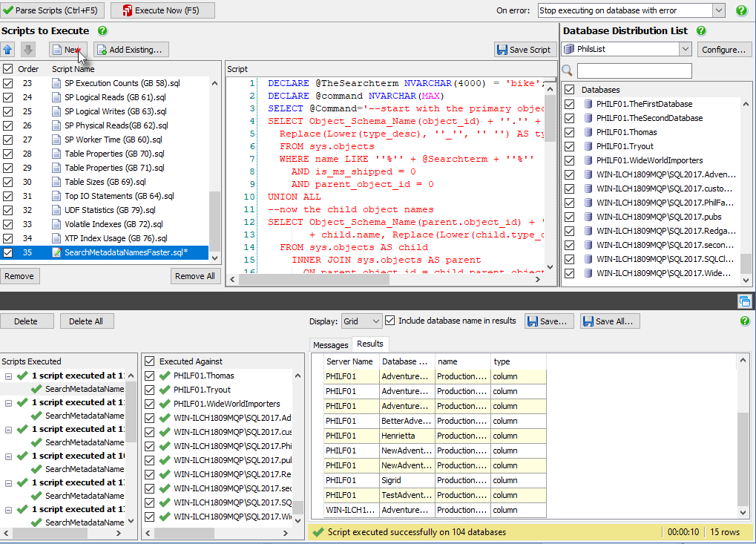Viewport: 756px width, 544px height.
Task: Select the Henrietta database result row
Action: (435, 436)
